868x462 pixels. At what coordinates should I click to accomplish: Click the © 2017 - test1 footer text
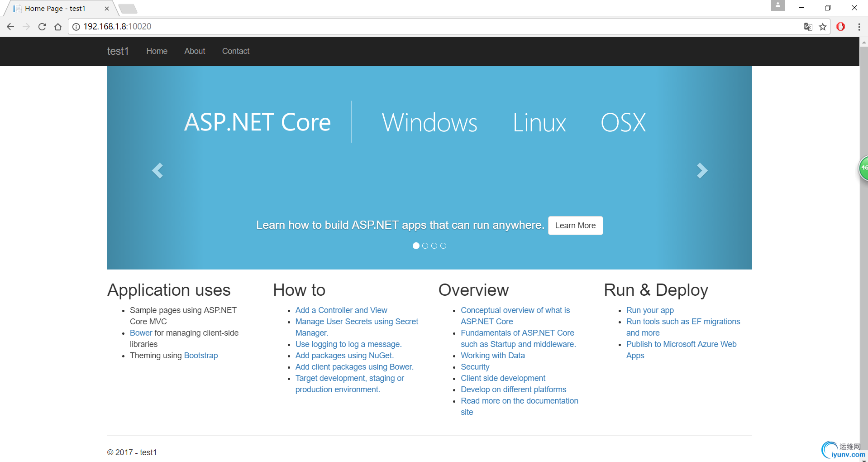(132, 452)
